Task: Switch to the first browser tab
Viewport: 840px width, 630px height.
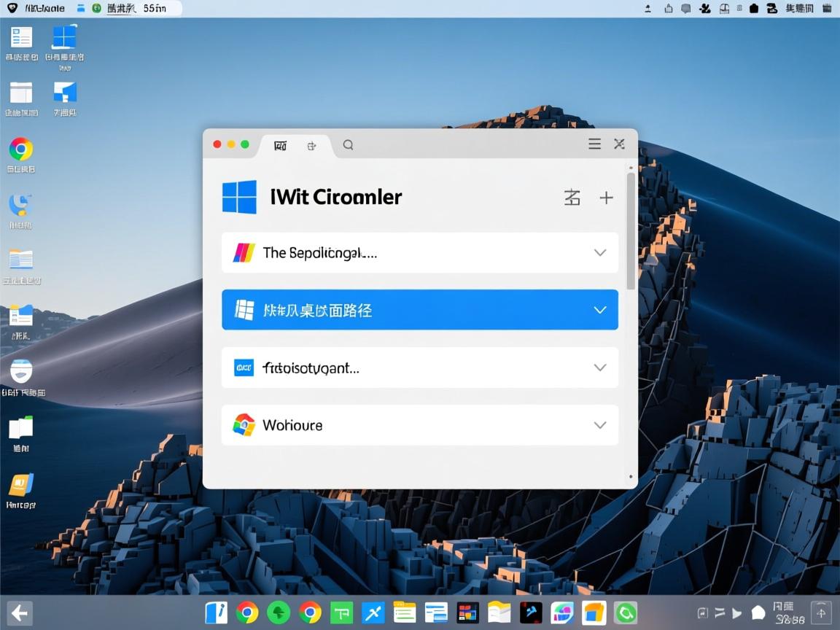Action: (280, 145)
